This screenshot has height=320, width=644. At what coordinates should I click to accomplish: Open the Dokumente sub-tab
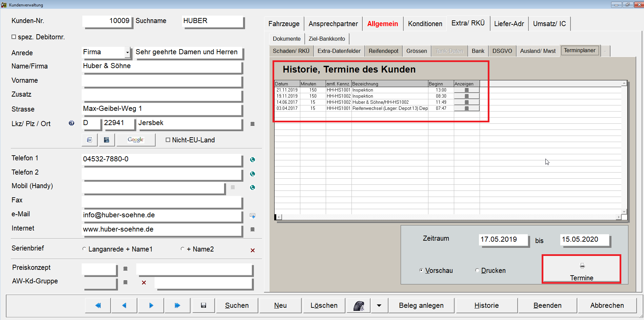coord(287,39)
